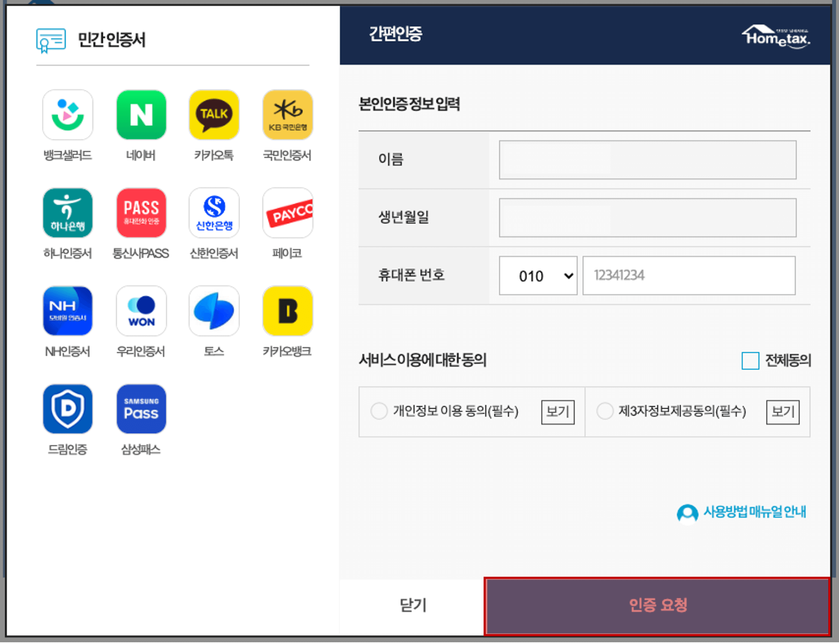Screen dimensions: 839x644
Task: Choose 삼성패스 authentication
Action: [141, 409]
